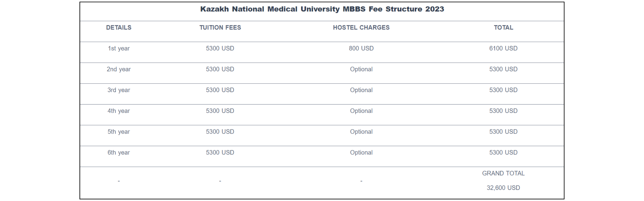Click the 3rd year row label
The height and width of the screenshot is (201, 644).
(119, 90)
